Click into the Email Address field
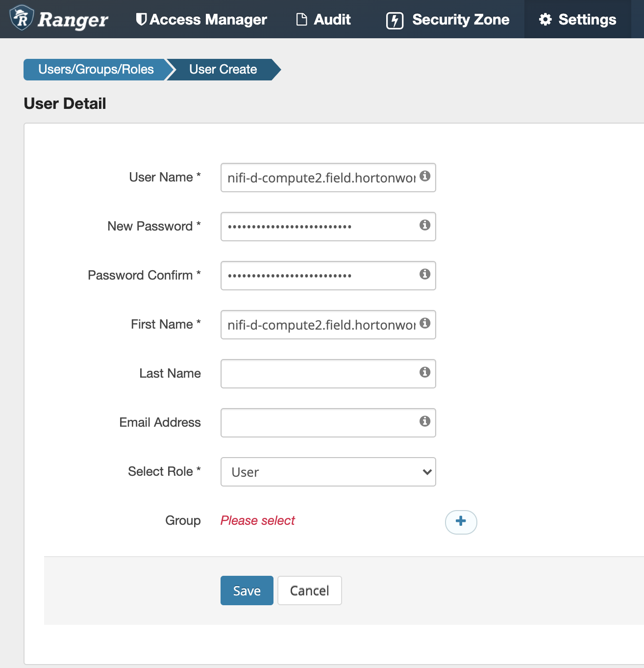Image resolution: width=644 pixels, height=668 pixels. coord(319,423)
